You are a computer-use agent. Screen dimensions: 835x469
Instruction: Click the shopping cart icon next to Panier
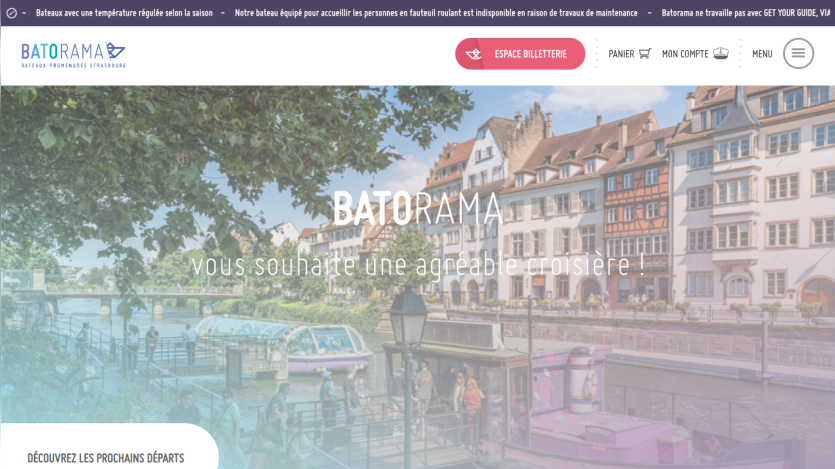(x=645, y=53)
